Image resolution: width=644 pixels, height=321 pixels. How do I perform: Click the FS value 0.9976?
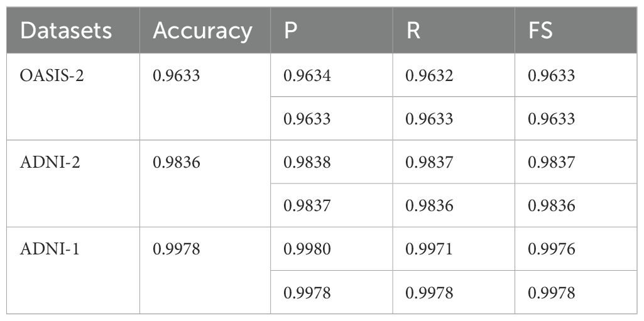pos(552,249)
